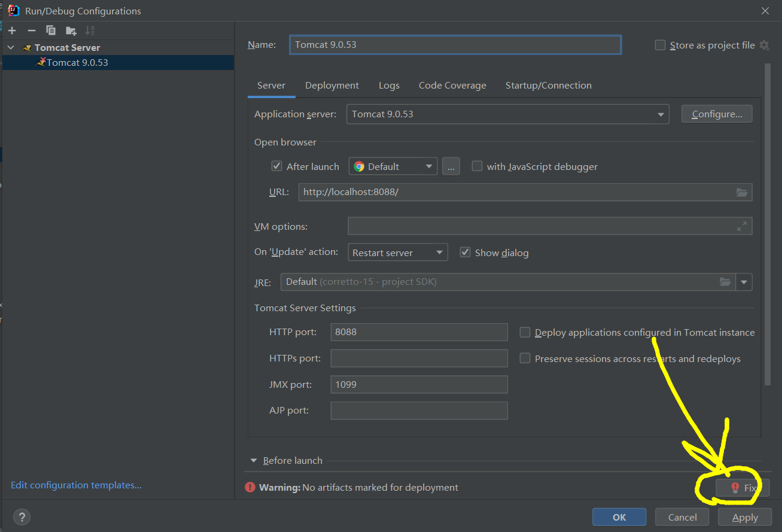Click the vertical scrollbar of settings panel
Viewport: 782px width, 532px height.
768,224
